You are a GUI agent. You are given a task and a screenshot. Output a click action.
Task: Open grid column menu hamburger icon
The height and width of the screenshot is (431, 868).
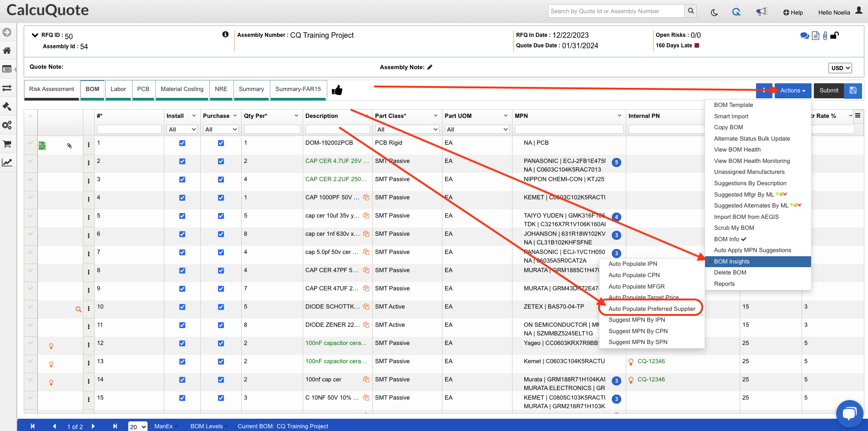coord(858,116)
